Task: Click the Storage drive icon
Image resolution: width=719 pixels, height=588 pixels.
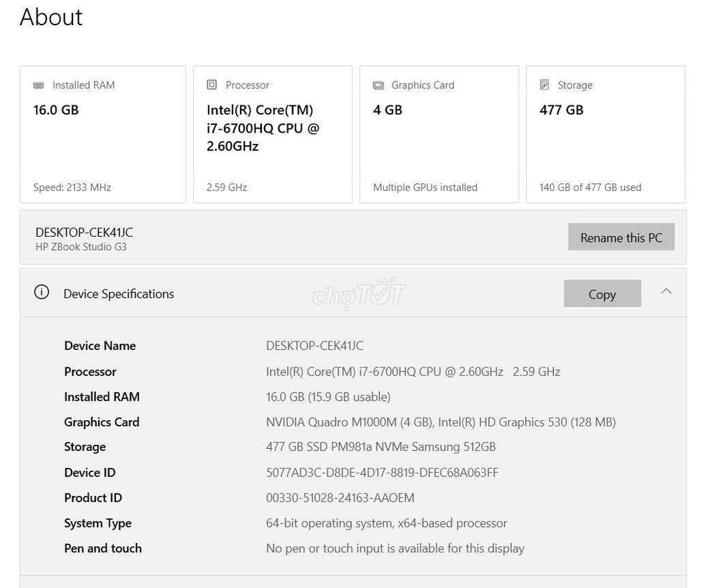Action: click(x=544, y=84)
